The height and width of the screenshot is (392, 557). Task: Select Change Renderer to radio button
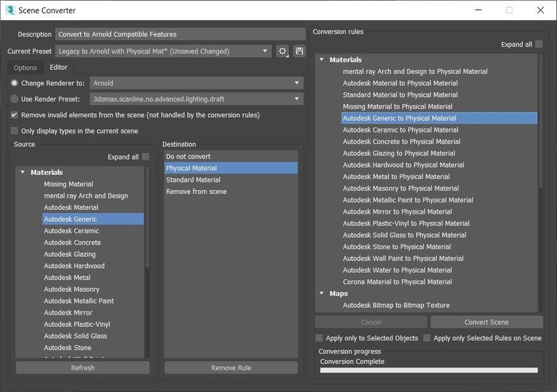click(x=14, y=83)
